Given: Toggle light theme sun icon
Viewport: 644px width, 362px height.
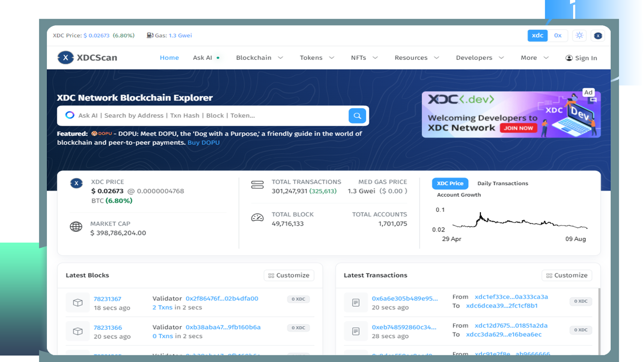Looking at the screenshot, I should click(x=580, y=36).
